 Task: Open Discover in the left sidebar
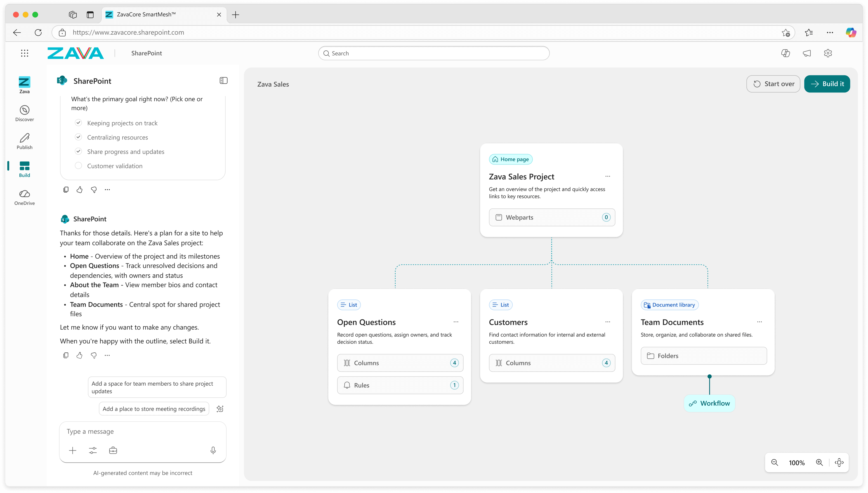click(24, 113)
